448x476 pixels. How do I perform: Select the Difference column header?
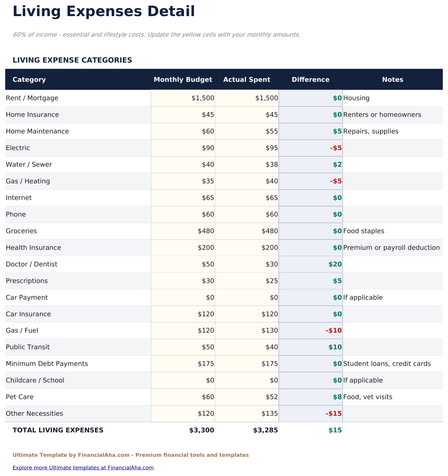[310, 79]
